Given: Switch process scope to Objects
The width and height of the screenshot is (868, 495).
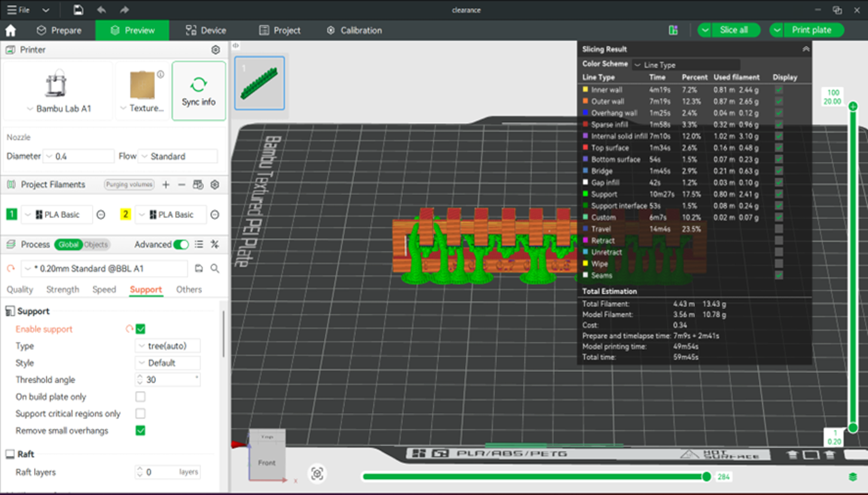Looking at the screenshot, I should [x=96, y=245].
